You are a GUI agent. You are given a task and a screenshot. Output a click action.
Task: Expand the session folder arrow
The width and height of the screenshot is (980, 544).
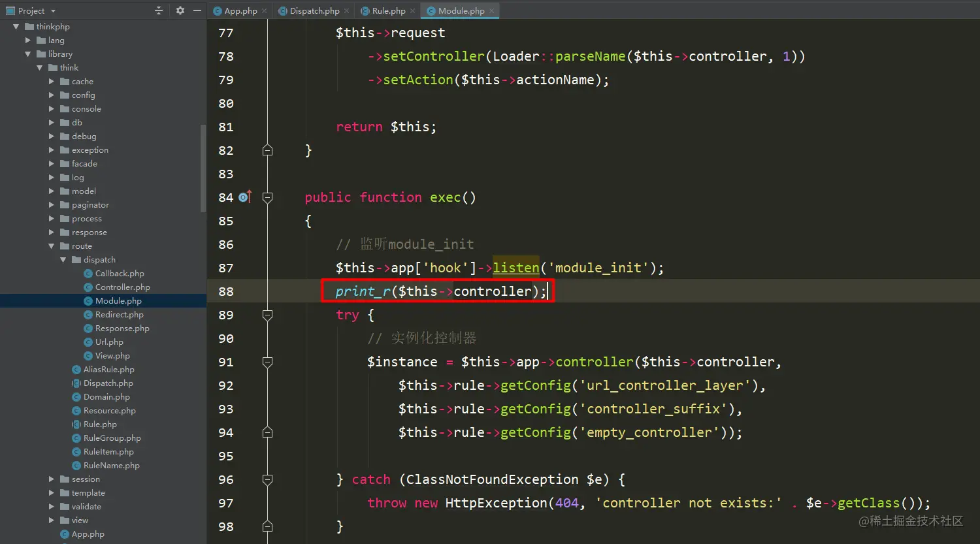pos(52,479)
